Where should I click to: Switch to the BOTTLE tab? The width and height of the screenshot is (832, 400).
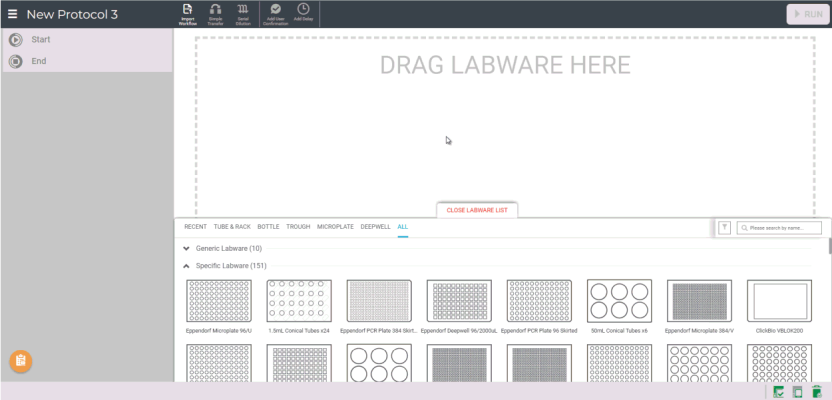pyautogui.click(x=268, y=227)
